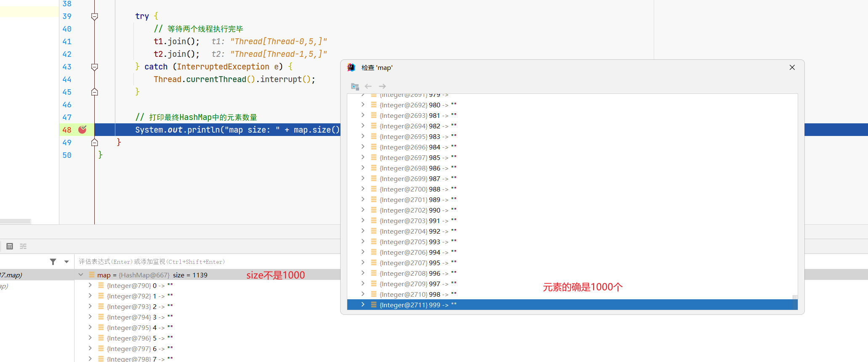Expand entry Integer@797 6
This screenshot has height=362, width=868.
pos(90,349)
